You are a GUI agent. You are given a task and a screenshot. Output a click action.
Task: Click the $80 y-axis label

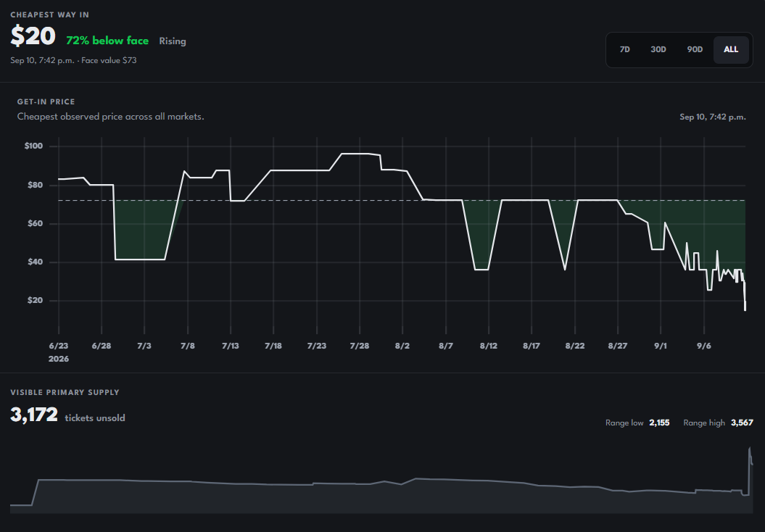coord(35,185)
